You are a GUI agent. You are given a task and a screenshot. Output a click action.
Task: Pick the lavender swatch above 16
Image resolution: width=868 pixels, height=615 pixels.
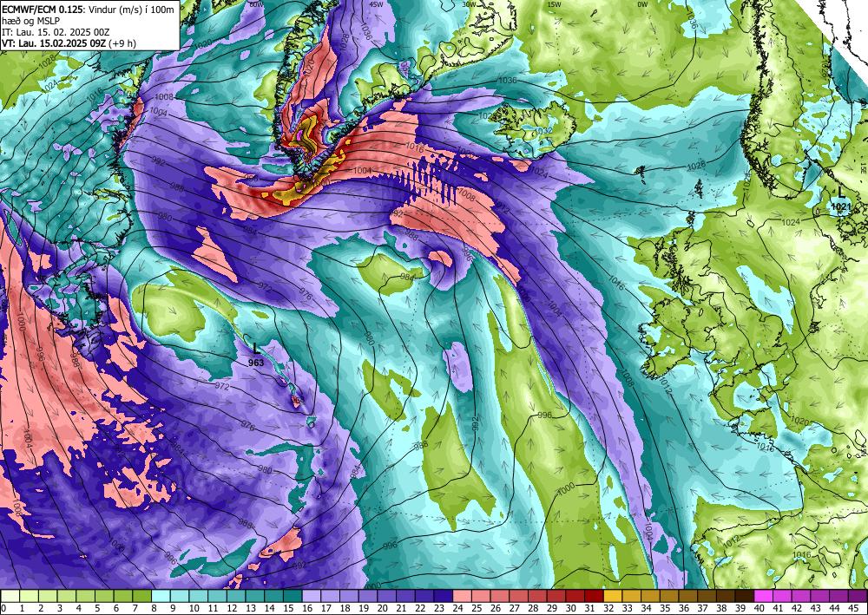[312, 596]
